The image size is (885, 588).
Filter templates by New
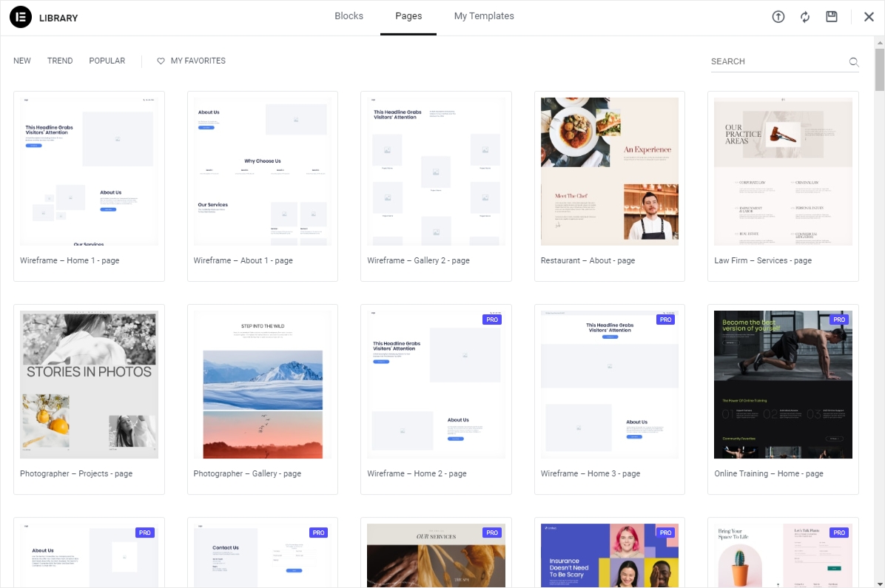(22, 61)
